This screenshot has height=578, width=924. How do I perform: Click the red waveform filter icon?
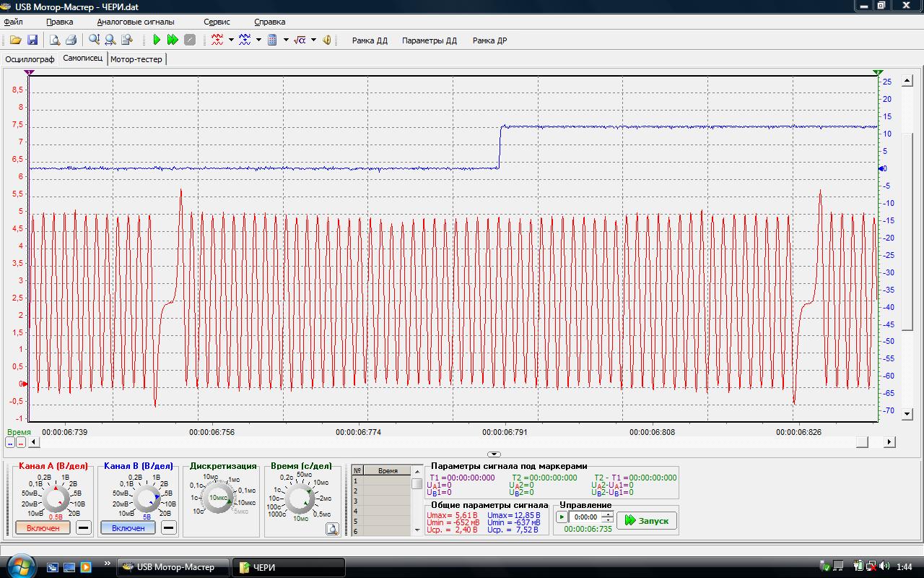pos(217,40)
